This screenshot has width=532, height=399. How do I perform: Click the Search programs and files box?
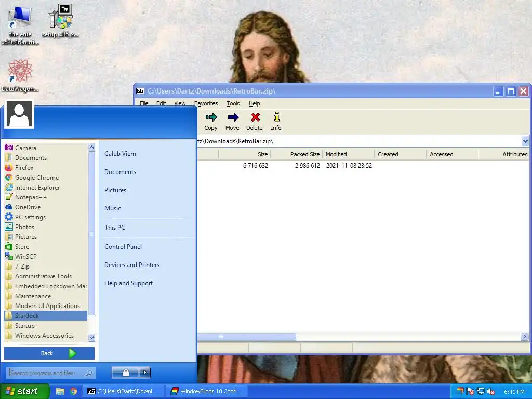tap(50, 373)
